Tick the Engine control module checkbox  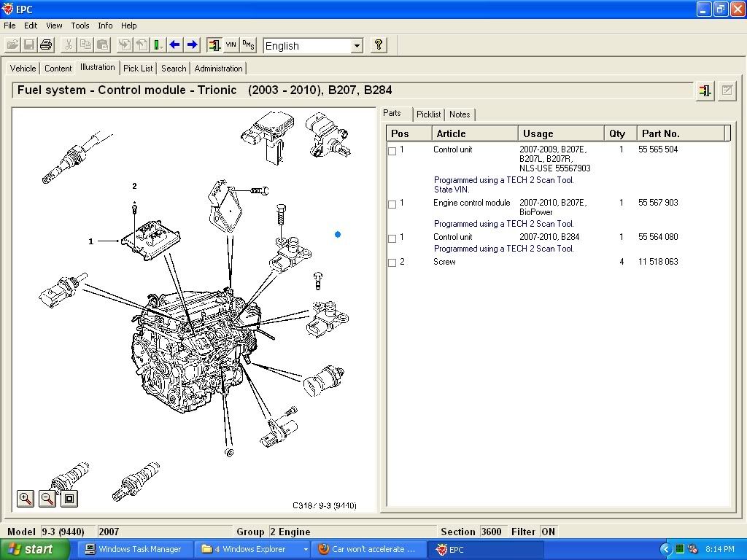(x=392, y=204)
